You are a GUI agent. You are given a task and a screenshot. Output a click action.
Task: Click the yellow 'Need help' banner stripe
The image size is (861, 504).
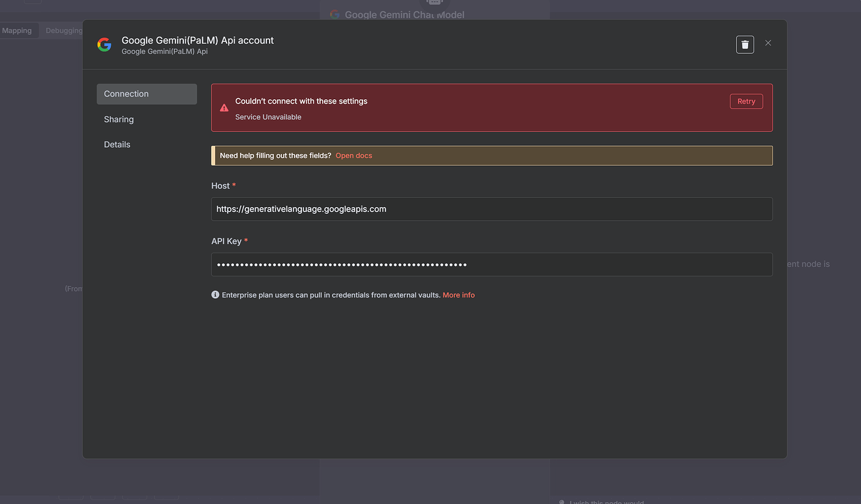coord(212,155)
